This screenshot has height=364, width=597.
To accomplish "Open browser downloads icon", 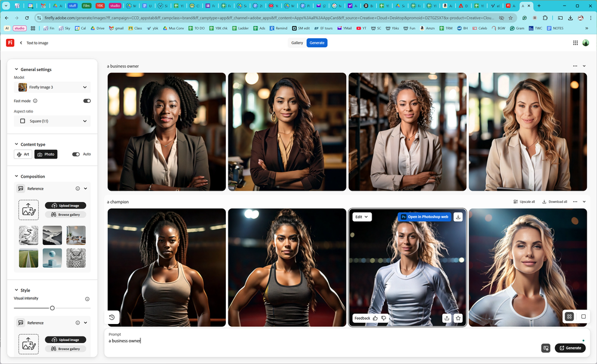I will pyautogui.click(x=570, y=18).
